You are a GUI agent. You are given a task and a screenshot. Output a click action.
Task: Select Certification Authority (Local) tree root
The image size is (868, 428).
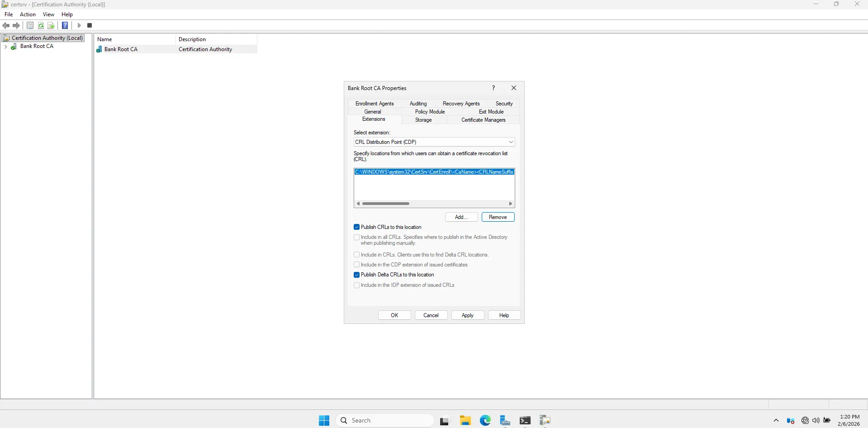click(43, 38)
